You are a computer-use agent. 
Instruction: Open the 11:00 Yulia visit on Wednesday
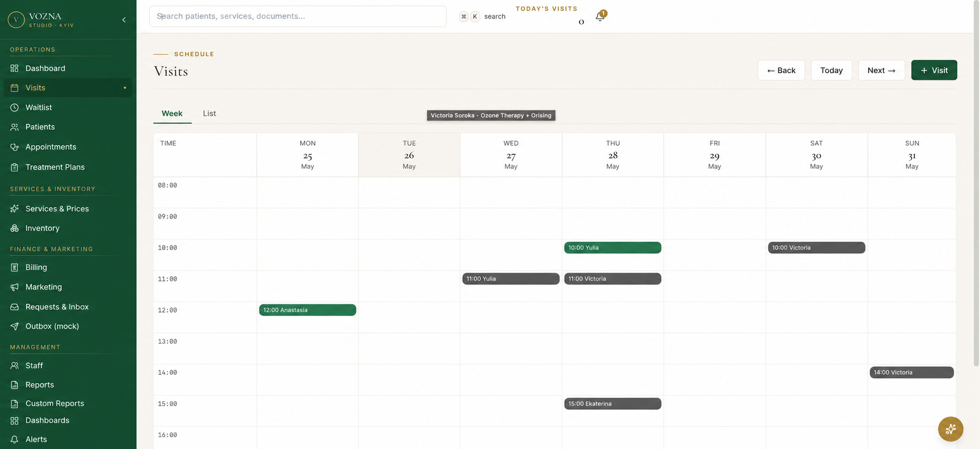(x=511, y=279)
